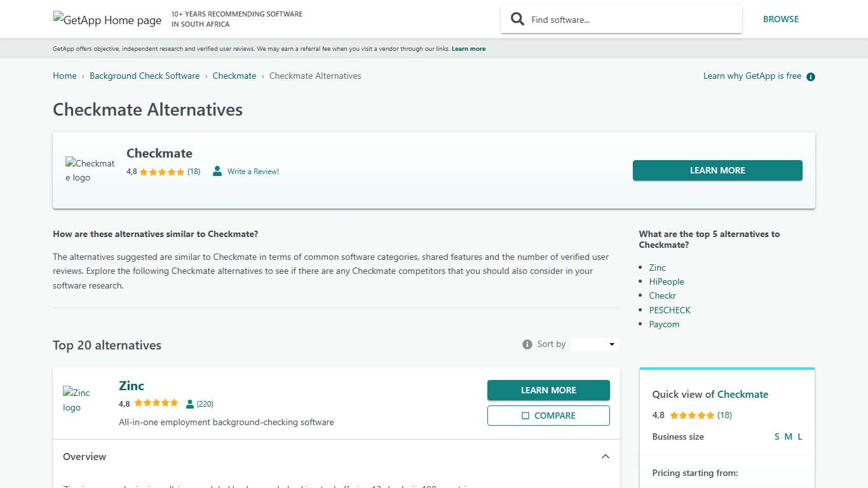The height and width of the screenshot is (488, 868).
Task: Open PESCHECK from top 5 alternatives list
Action: click(x=670, y=310)
